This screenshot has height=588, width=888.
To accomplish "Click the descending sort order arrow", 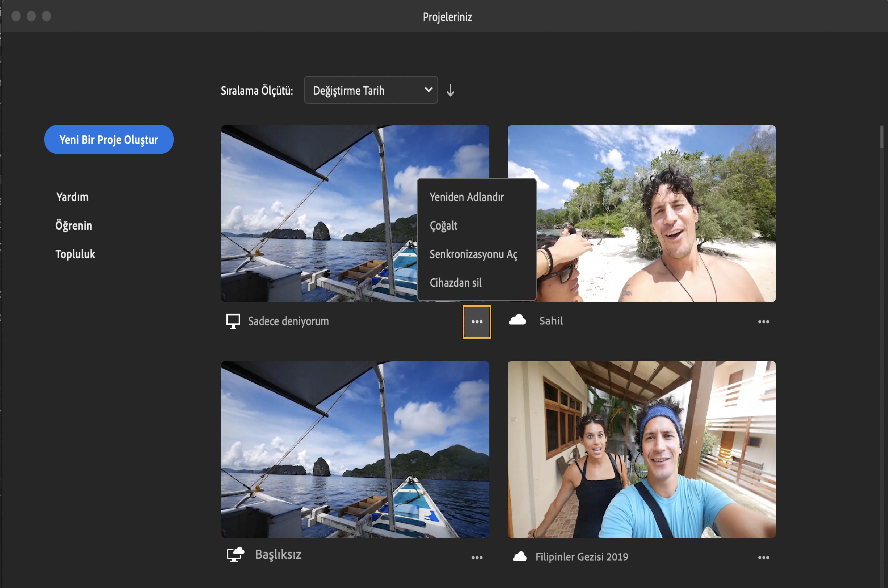I will pos(450,90).
